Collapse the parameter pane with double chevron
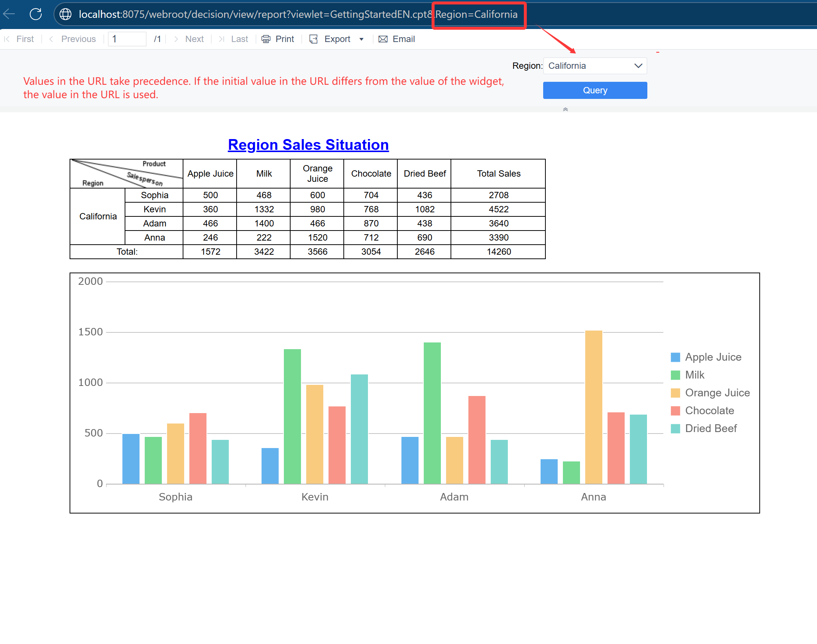Image resolution: width=817 pixels, height=644 pixels. click(x=565, y=109)
